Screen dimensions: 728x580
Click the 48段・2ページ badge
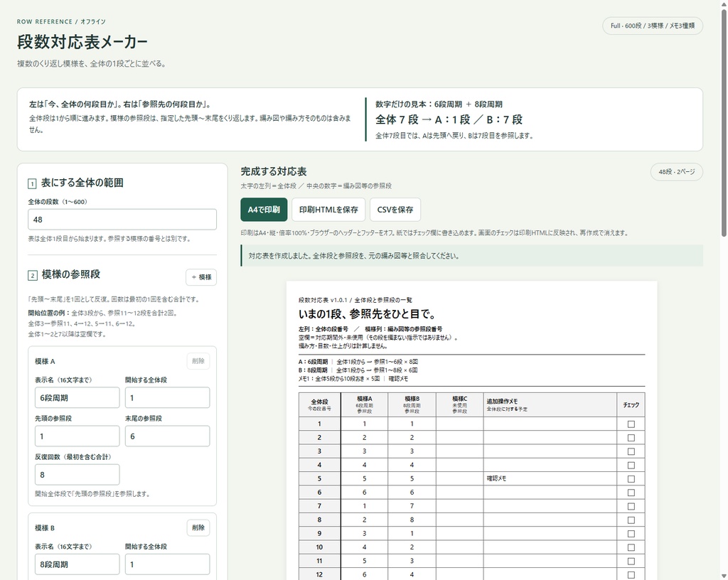click(x=677, y=172)
